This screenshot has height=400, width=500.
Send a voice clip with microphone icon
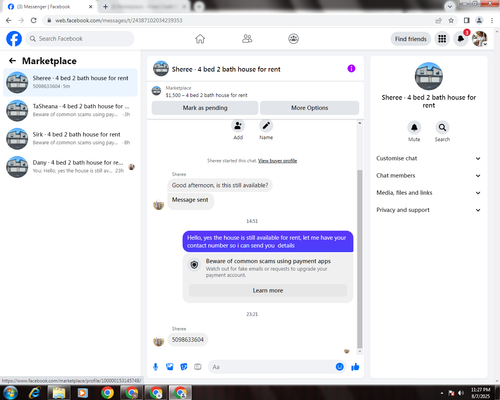click(155, 367)
